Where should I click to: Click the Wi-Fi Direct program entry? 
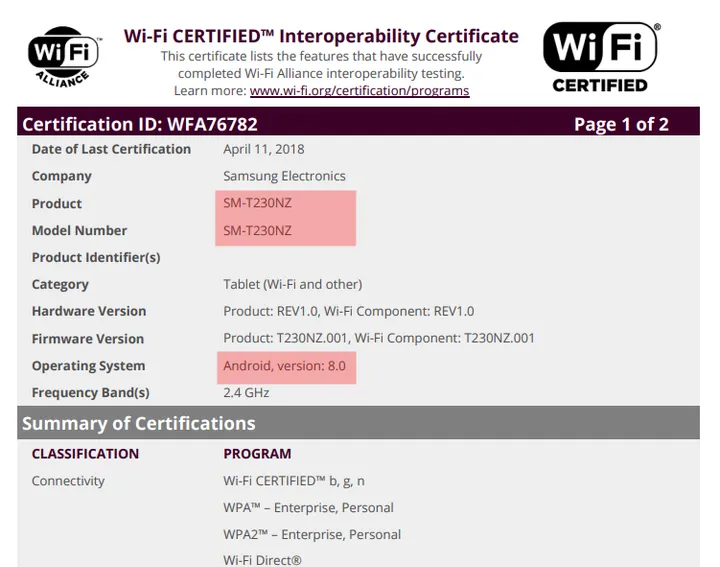[262, 560]
